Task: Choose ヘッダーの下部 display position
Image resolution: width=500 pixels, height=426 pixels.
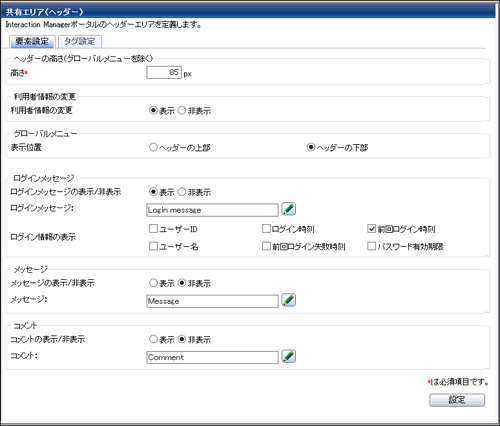Action: click(311, 147)
